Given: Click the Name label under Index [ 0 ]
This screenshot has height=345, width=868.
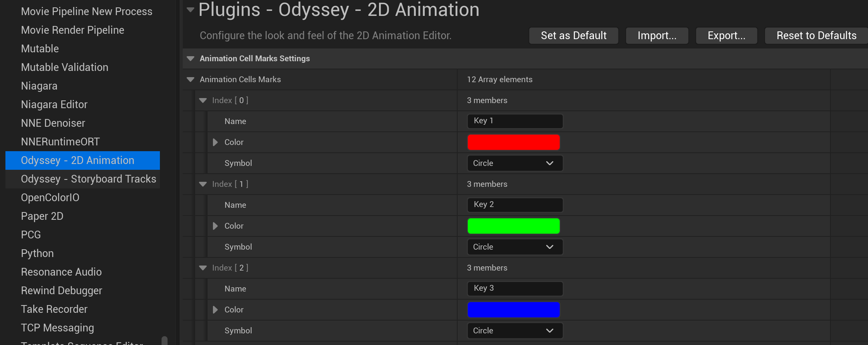Looking at the screenshot, I should (x=235, y=121).
